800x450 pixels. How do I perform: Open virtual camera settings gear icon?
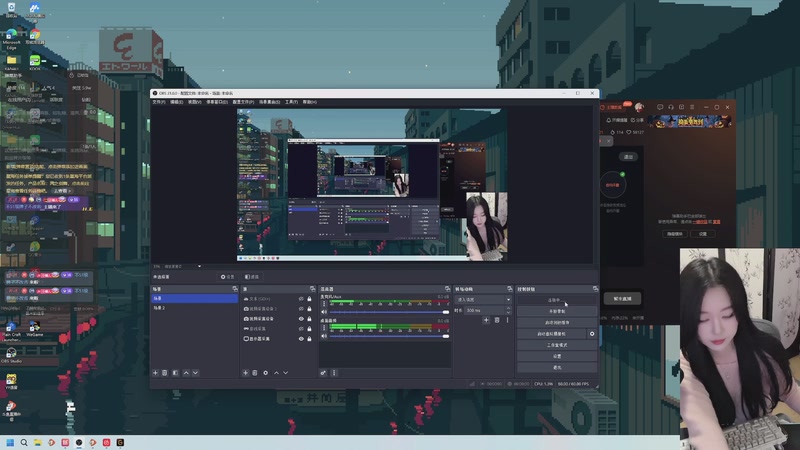point(592,334)
